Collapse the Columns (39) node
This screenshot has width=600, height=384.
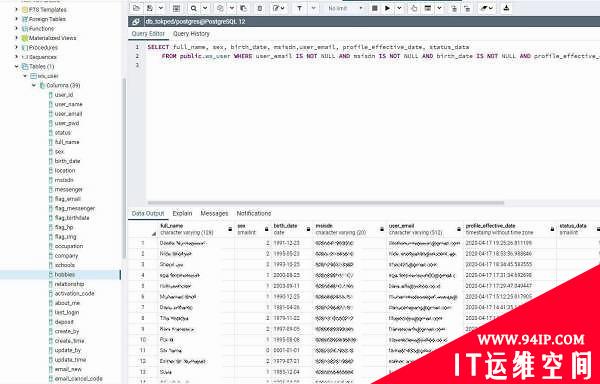pos(34,85)
